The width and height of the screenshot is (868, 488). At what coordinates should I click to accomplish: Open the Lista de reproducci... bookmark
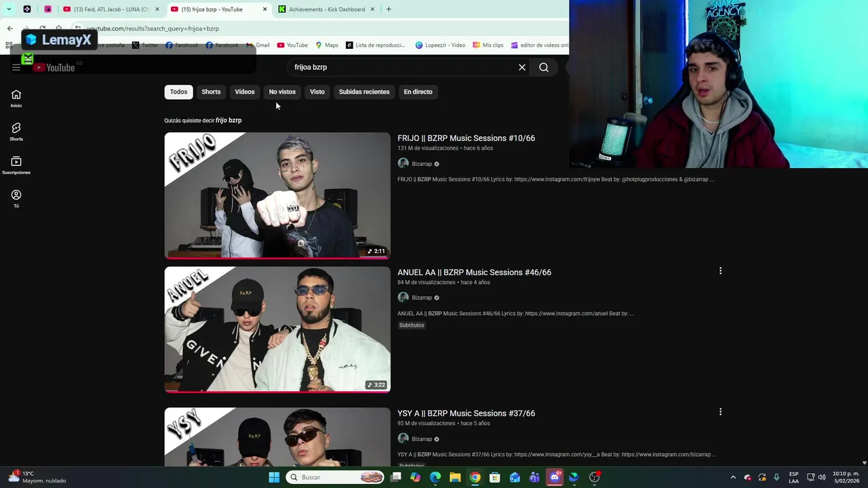pos(375,45)
